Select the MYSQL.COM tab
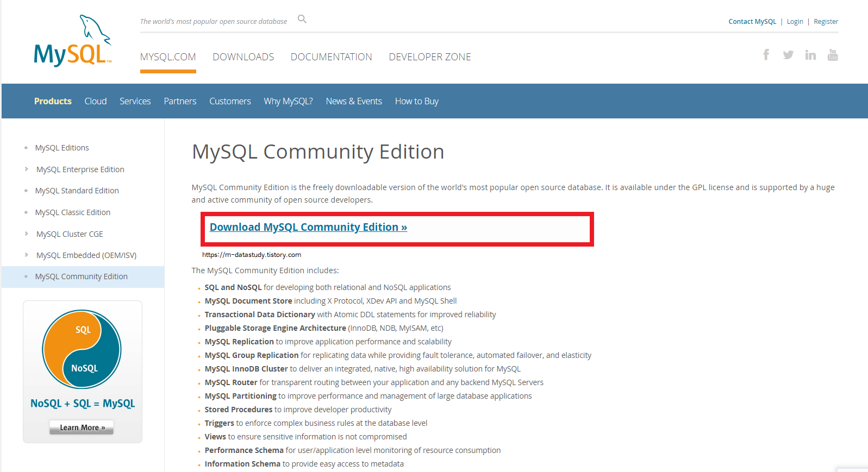 [x=168, y=57]
